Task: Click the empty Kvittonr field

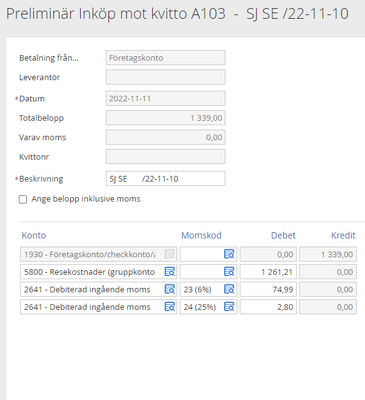Action: [x=166, y=157]
